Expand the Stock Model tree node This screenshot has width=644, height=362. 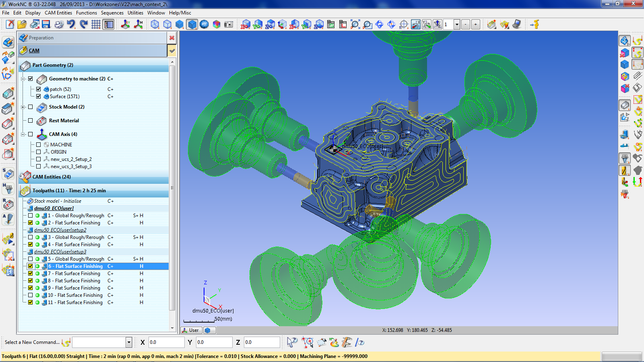click(x=23, y=107)
